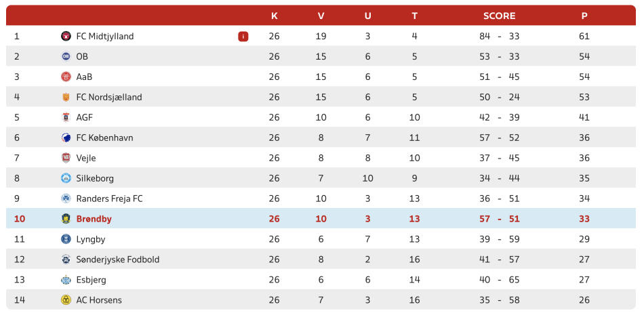Click the SCORE column header
644x313 pixels.
click(500, 16)
